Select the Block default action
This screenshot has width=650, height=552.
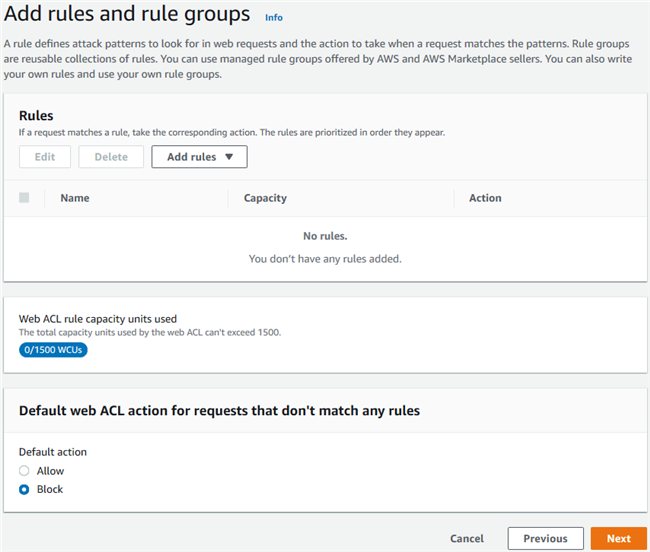point(25,489)
